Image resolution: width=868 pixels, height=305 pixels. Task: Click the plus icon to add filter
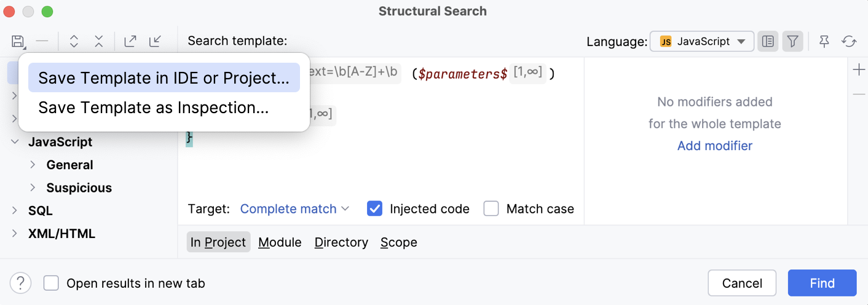coord(859,70)
